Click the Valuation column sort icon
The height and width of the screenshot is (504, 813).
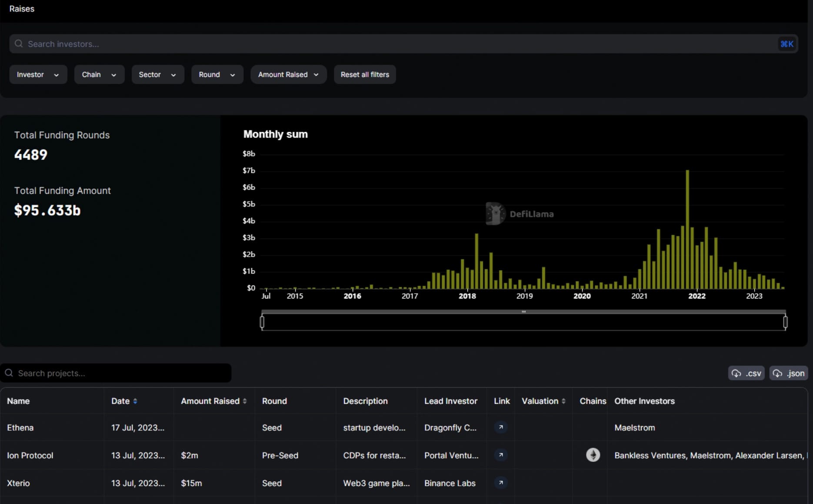563,401
